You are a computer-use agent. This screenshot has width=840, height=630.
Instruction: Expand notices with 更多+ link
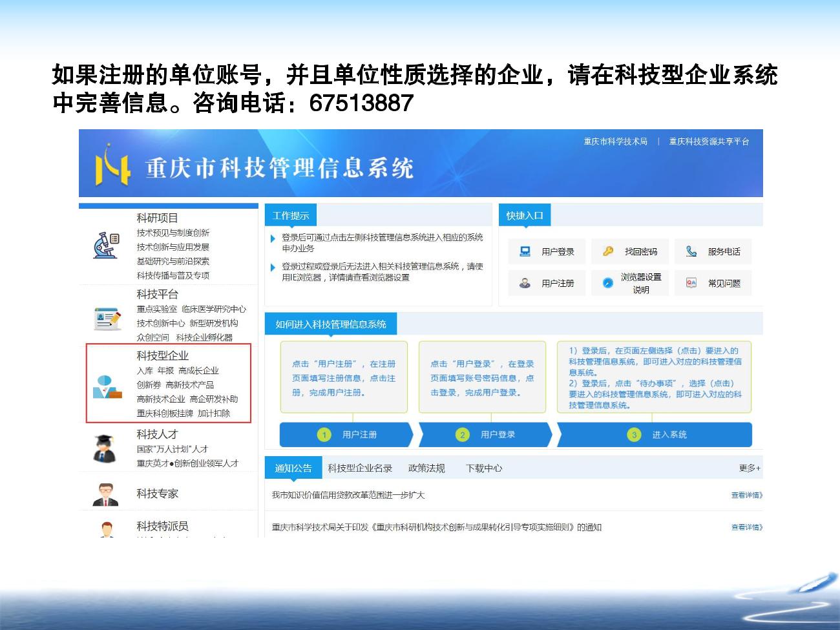tap(750, 468)
